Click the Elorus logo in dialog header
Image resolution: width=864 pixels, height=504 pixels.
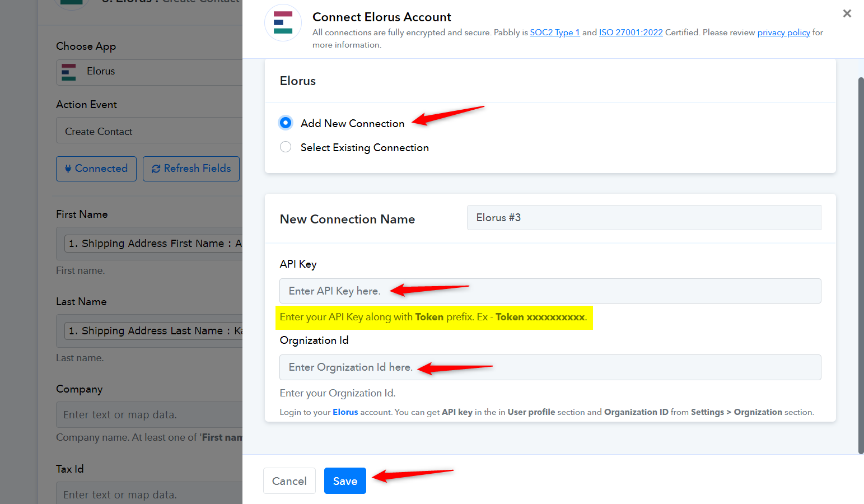[x=283, y=22]
